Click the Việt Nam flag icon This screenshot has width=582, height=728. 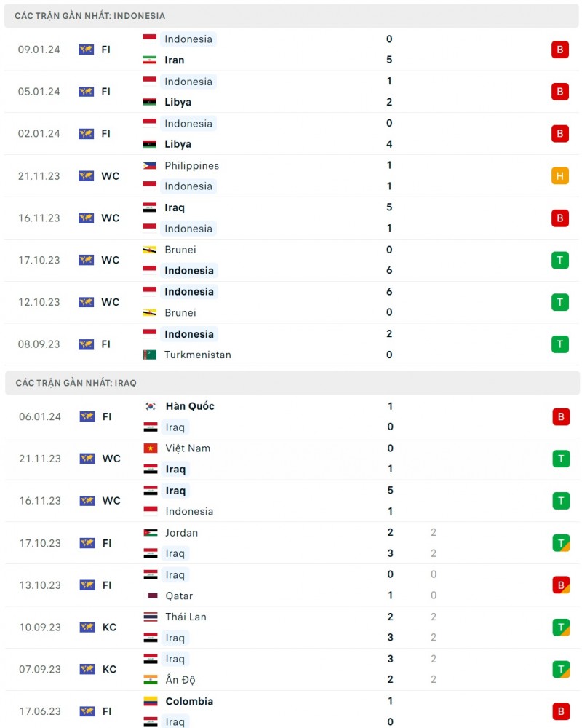pyautogui.click(x=151, y=448)
